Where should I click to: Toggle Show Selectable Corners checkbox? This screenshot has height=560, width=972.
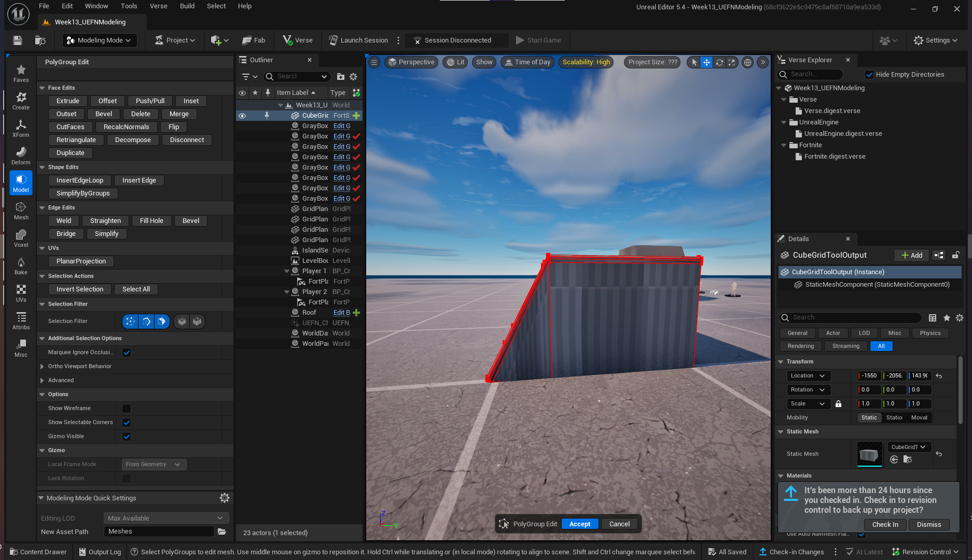[127, 423]
